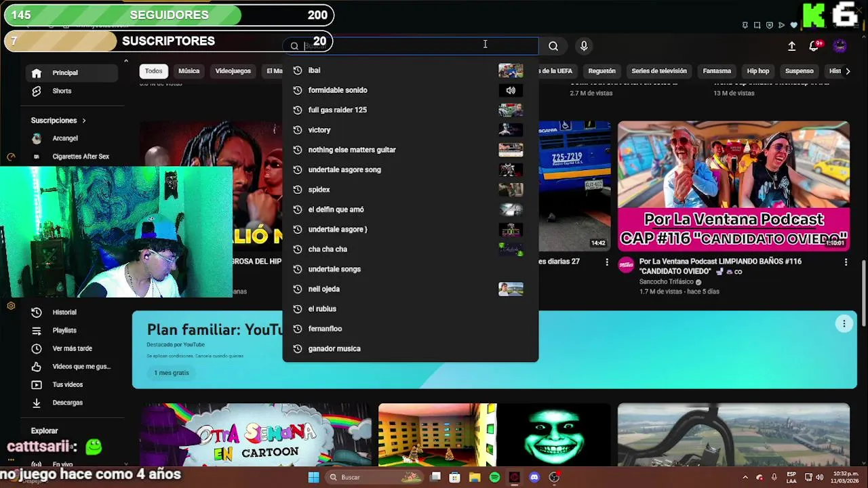Open Sancocho Trifásico channel name
This screenshot has height=488, width=868.
(666, 282)
